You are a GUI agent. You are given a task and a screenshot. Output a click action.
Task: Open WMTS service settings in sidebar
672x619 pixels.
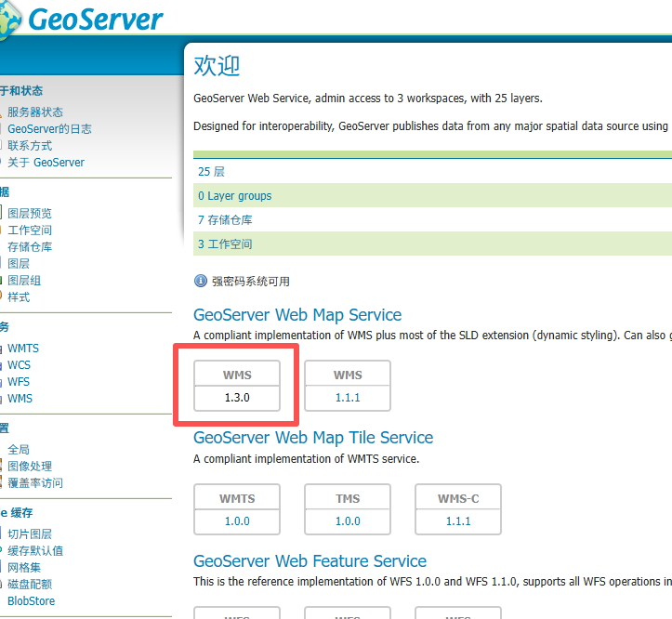(x=23, y=349)
